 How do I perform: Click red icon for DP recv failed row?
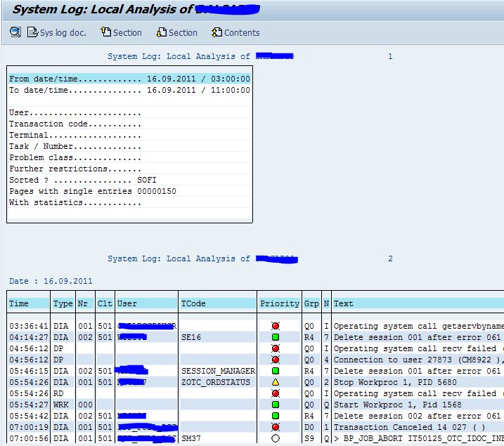pos(276,348)
